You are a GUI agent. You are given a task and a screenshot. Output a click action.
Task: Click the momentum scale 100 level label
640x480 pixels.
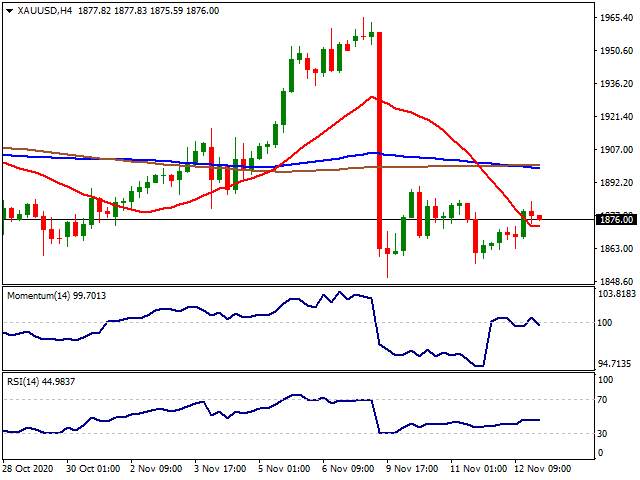605,323
